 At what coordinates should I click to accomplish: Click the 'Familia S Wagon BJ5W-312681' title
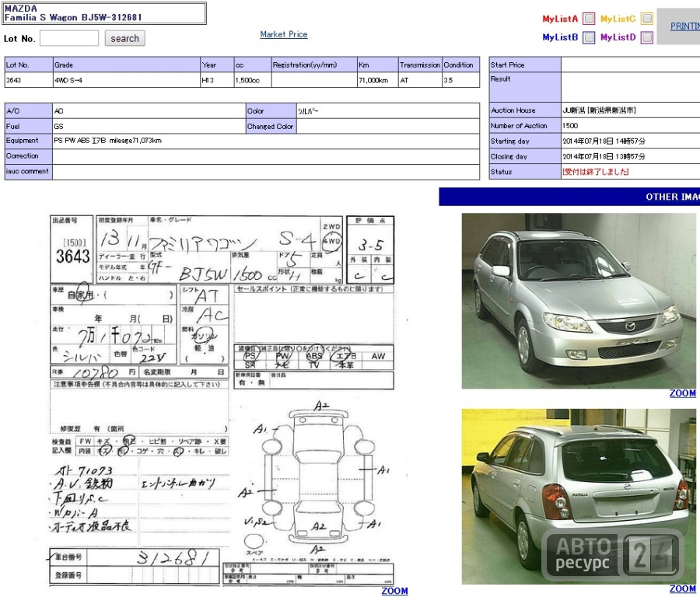[73, 17]
